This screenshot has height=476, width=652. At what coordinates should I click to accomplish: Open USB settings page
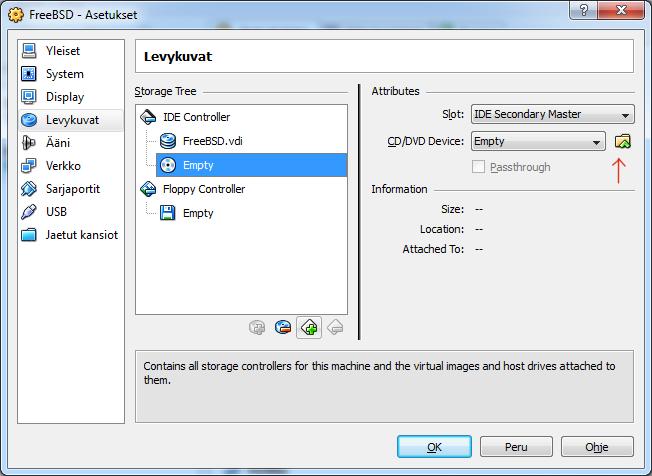pyautogui.click(x=71, y=212)
